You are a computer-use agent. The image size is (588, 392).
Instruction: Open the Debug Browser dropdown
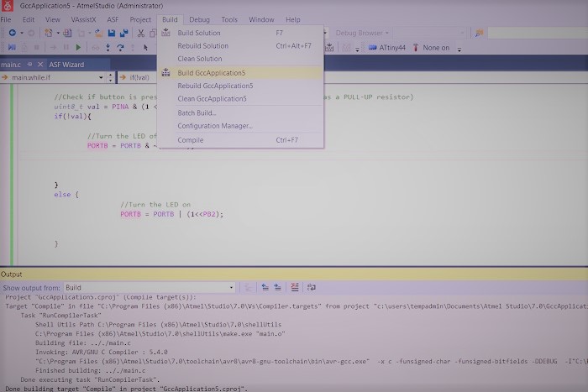[x=362, y=33]
